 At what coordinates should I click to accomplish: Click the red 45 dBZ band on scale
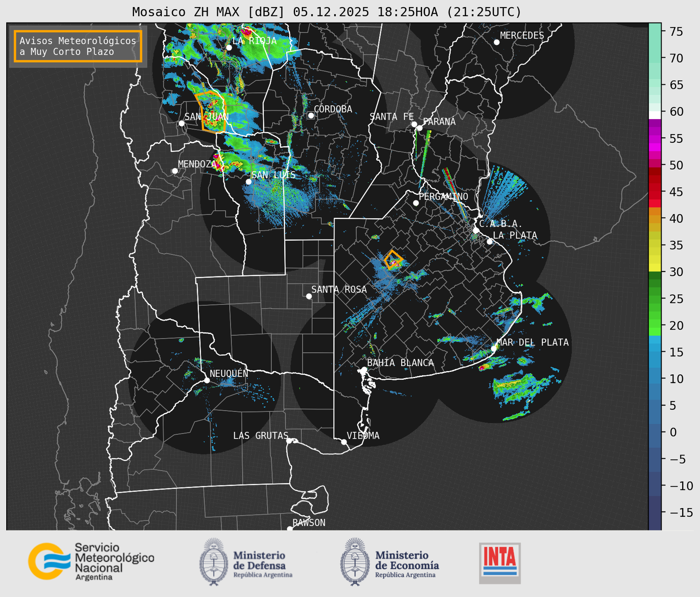pos(655,192)
